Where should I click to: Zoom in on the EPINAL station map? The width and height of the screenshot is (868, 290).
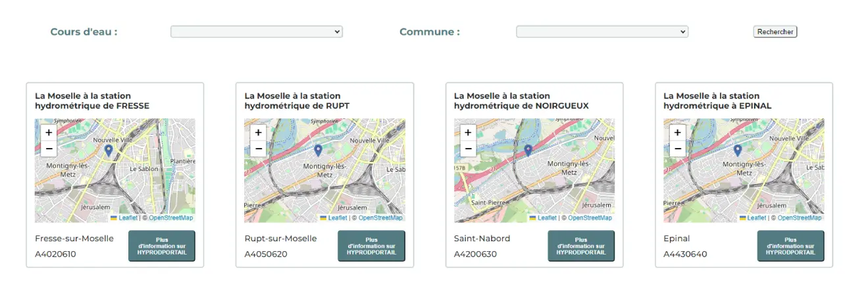click(677, 132)
